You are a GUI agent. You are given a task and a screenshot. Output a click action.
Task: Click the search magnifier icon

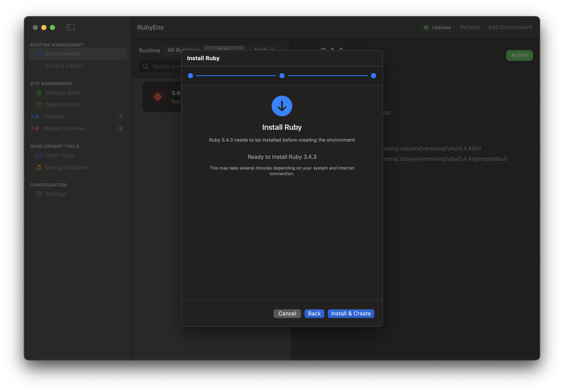(x=146, y=66)
